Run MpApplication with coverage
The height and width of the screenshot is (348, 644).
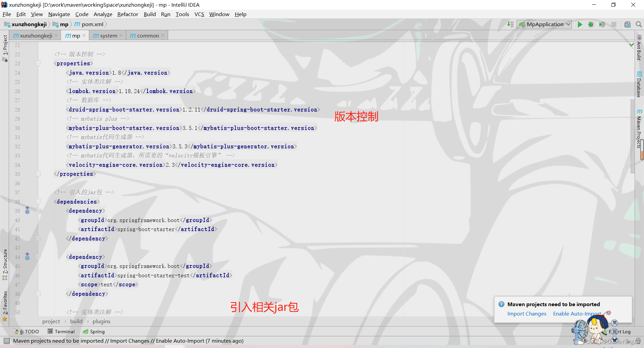(x=602, y=24)
